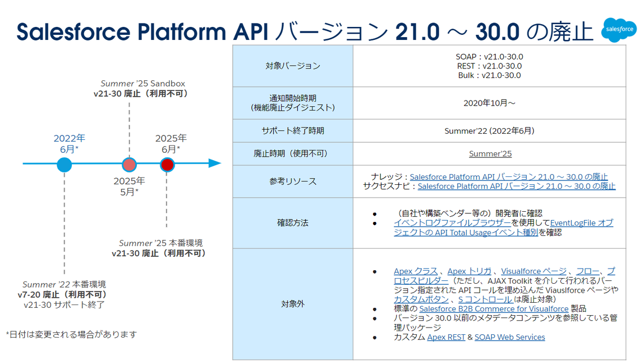Click the 2022年6月* date label
Image resolution: width=644 pixels, height=364 pixels.
point(69,144)
